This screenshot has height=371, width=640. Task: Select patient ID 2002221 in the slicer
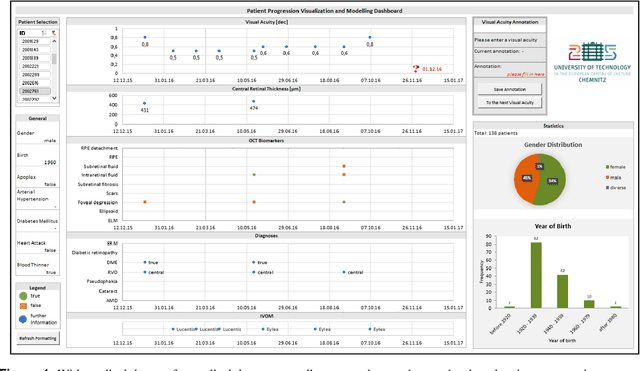(35, 66)
